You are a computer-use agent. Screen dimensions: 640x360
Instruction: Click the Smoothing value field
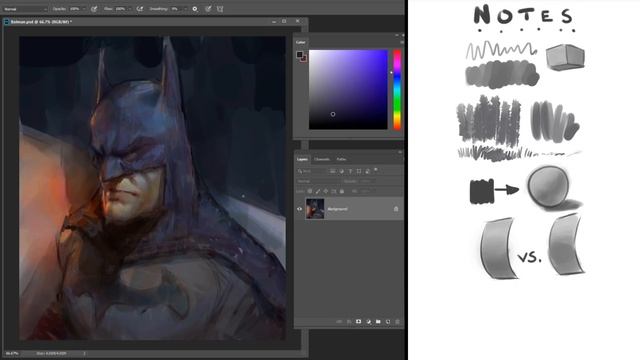[176, 9]
